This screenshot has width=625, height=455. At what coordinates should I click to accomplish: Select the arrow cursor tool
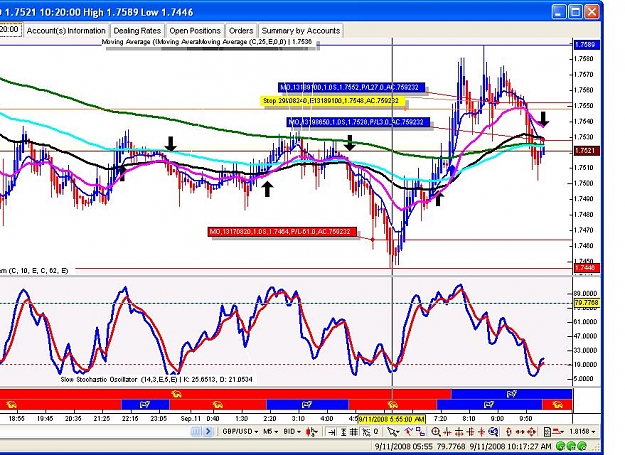click(x=393, y=432)
